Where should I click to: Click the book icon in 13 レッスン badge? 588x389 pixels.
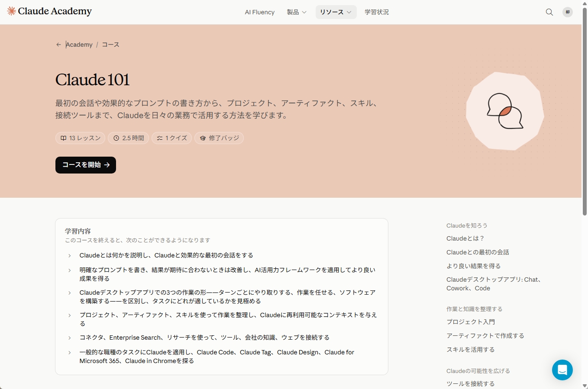(x=64, y=138)
